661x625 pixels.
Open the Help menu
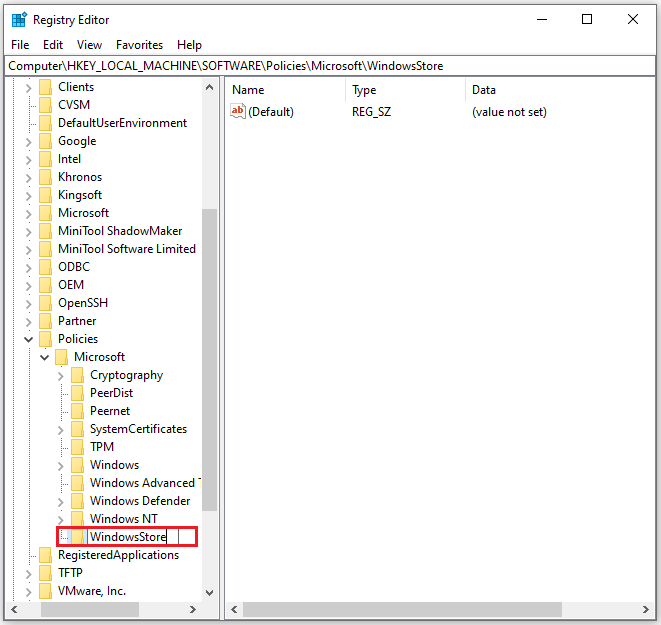click(x=189, y=45)
